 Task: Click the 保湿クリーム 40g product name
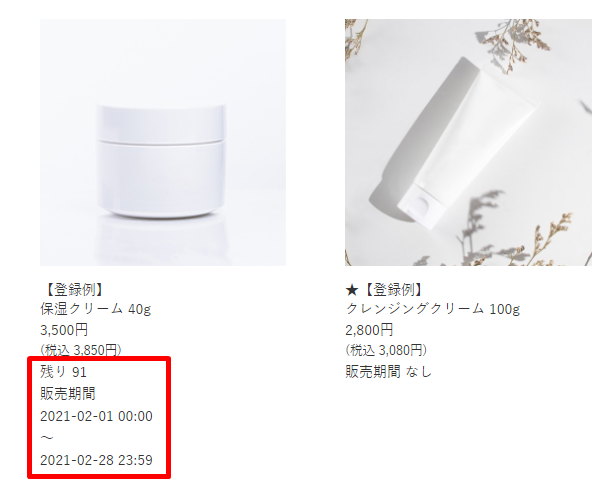click(96, 309)
